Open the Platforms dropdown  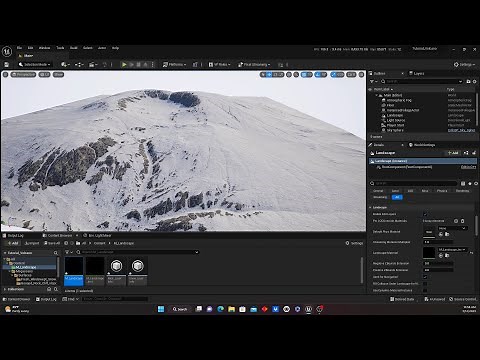(174, 65)
